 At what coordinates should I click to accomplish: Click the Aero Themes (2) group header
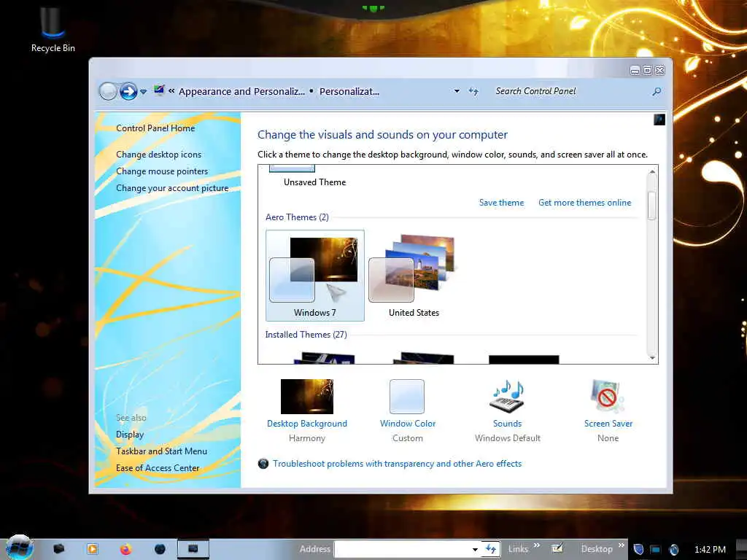[x=297, y=217]
